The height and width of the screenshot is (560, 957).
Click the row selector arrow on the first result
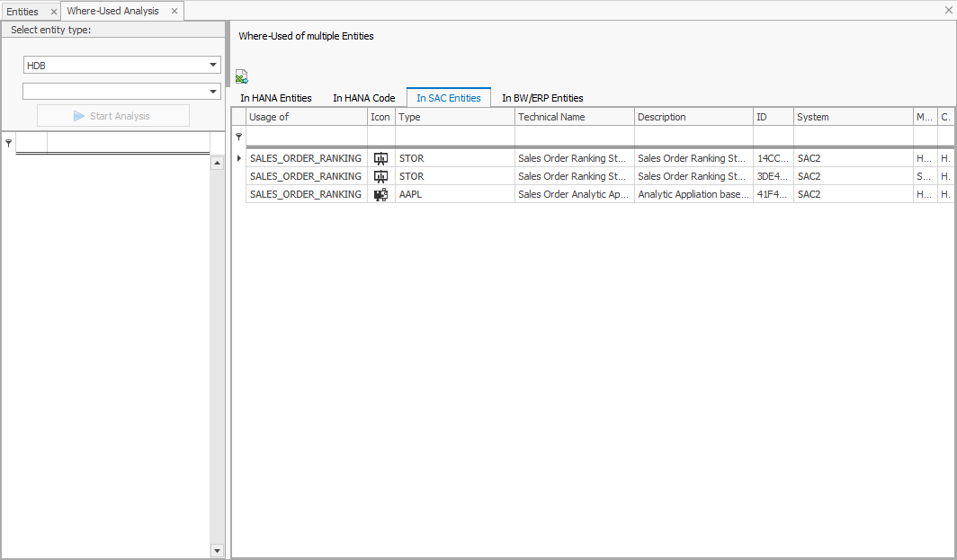pos(237,157)
